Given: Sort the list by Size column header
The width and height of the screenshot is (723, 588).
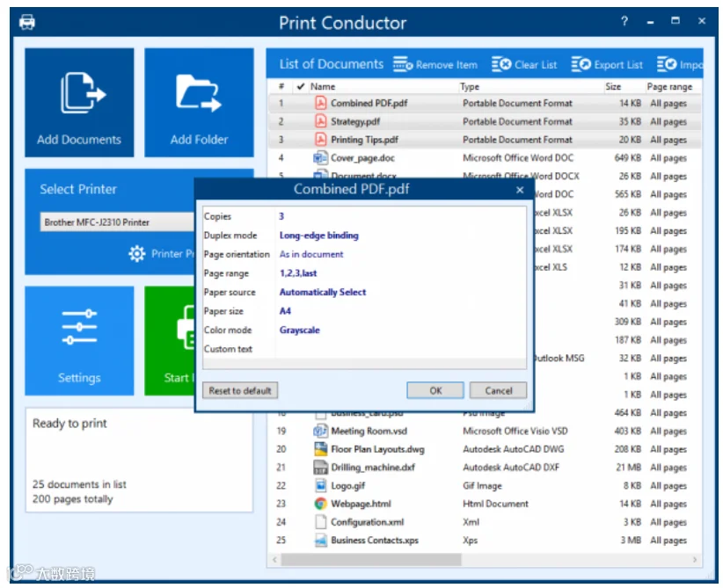Looking at the screenshot, I should click(x=613, y=86).
